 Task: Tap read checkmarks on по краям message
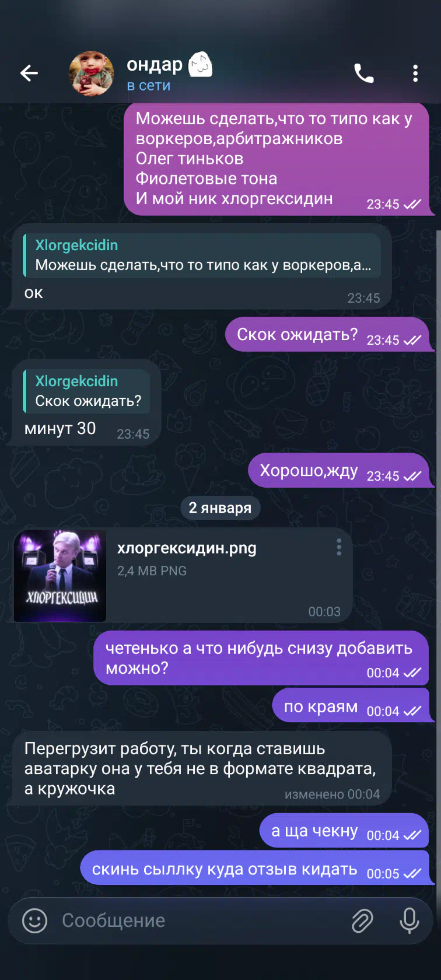[x=412, y=711]
